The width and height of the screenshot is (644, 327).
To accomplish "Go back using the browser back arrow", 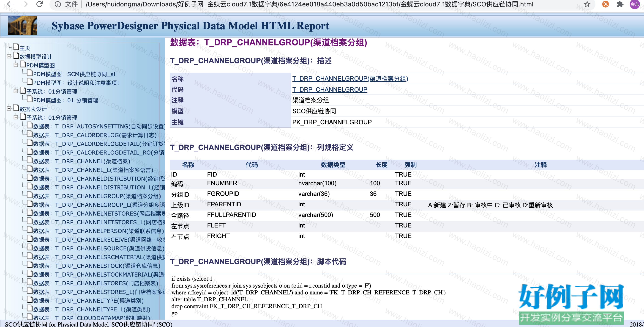I will pos(10,4).
